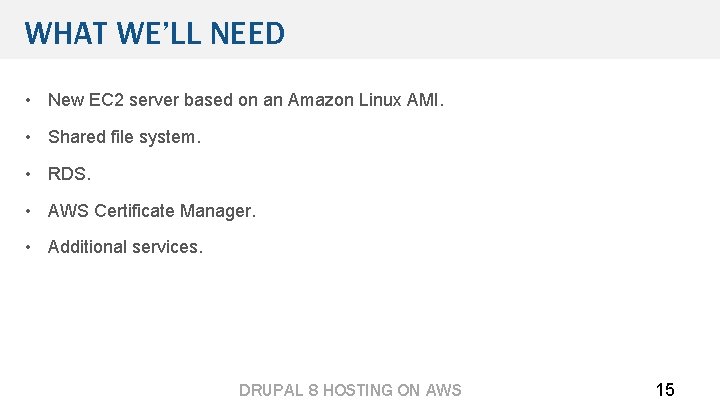Click the "WHAT WE'LL NEED" slide title

pyautogui.click(x=155, y=34)
